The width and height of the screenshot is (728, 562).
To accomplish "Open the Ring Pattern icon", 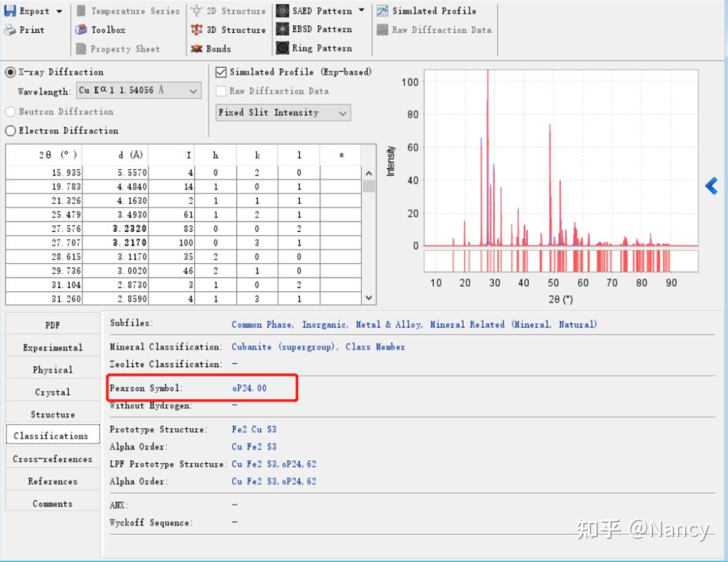I will [x=282, y=48].
